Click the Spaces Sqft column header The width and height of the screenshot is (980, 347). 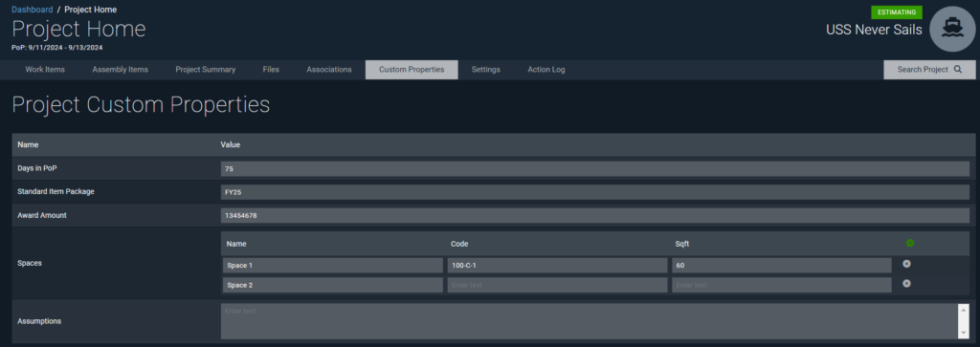click(x=682, y=244)
